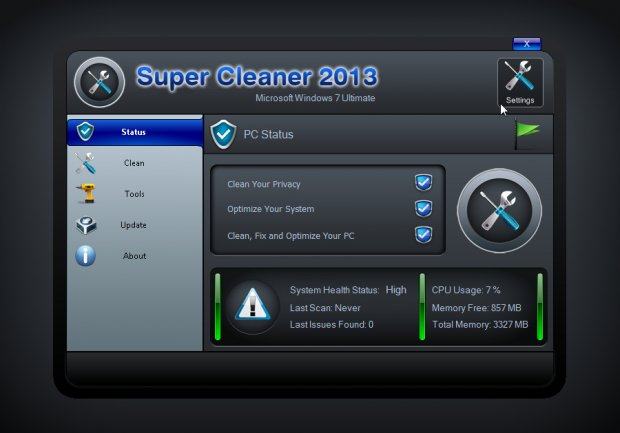Click the PC Status heading
The height and width of the screenshot is (433, 620).
point(268,134)
